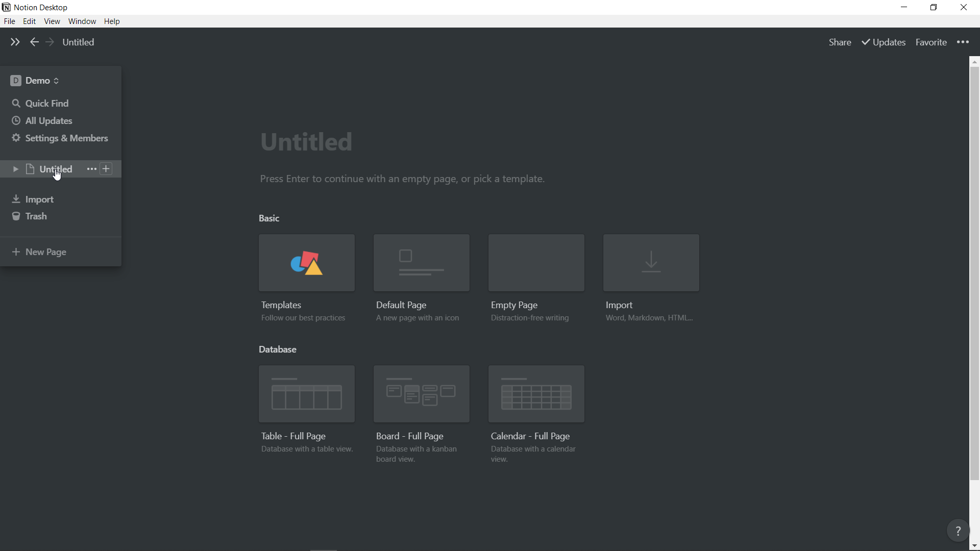Open the Updates panel from top bar
The image size is (980, 551).
click(884, 42)
